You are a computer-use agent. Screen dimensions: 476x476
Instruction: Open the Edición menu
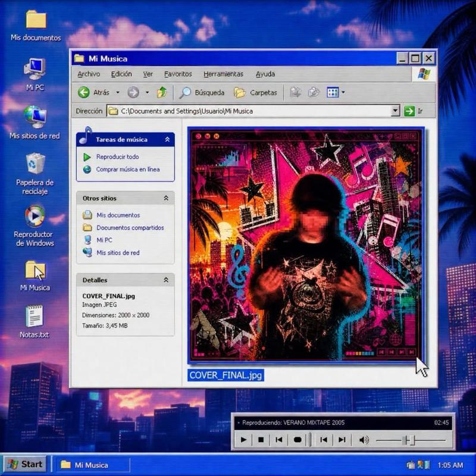(x=121, y=74)
